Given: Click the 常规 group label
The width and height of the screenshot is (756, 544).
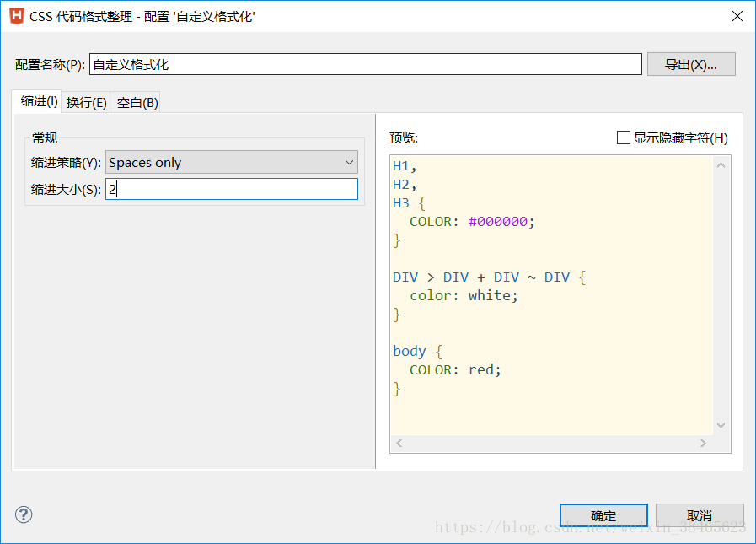Looking at the screenshot, I should tap(45, 138).
